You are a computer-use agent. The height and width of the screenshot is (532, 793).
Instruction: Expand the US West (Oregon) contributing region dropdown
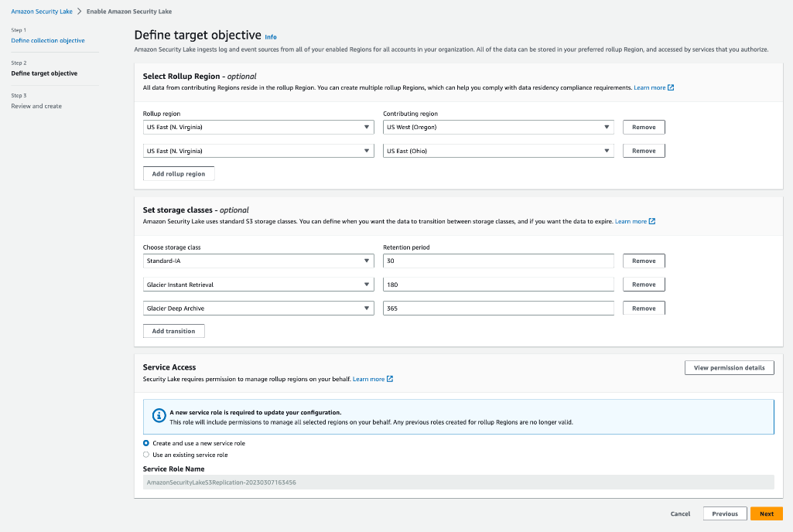click(497, 127)
